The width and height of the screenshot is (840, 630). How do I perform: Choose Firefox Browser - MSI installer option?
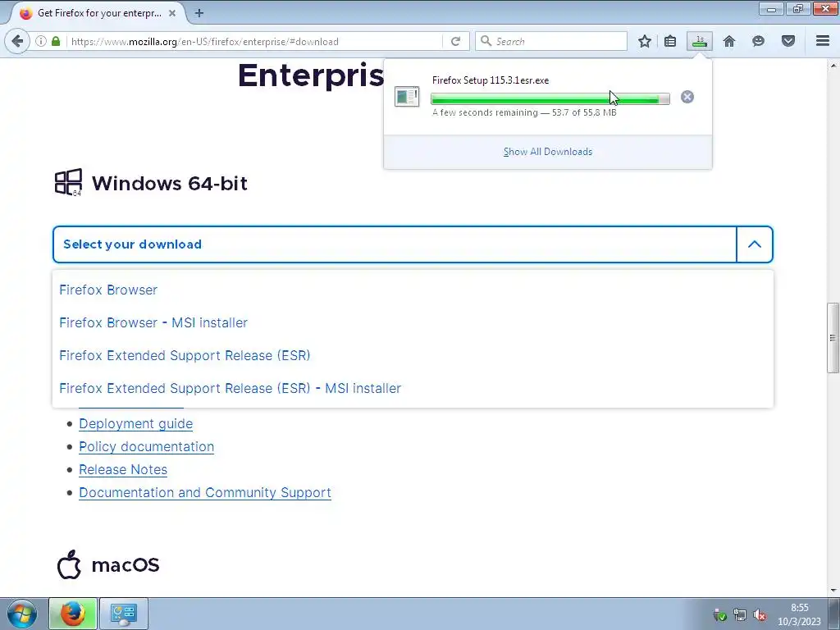[153, 322]
